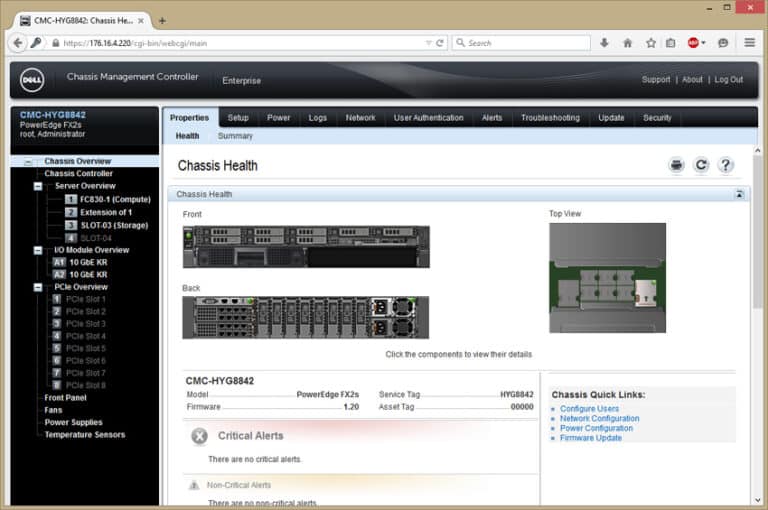Switch to the Summary sub-tab

235,136
